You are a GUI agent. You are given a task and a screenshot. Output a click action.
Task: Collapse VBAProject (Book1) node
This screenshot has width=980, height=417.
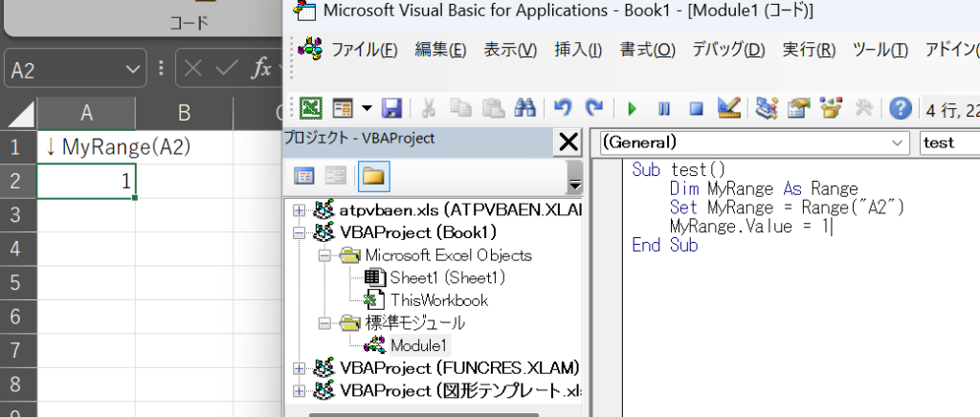[299, 232]
